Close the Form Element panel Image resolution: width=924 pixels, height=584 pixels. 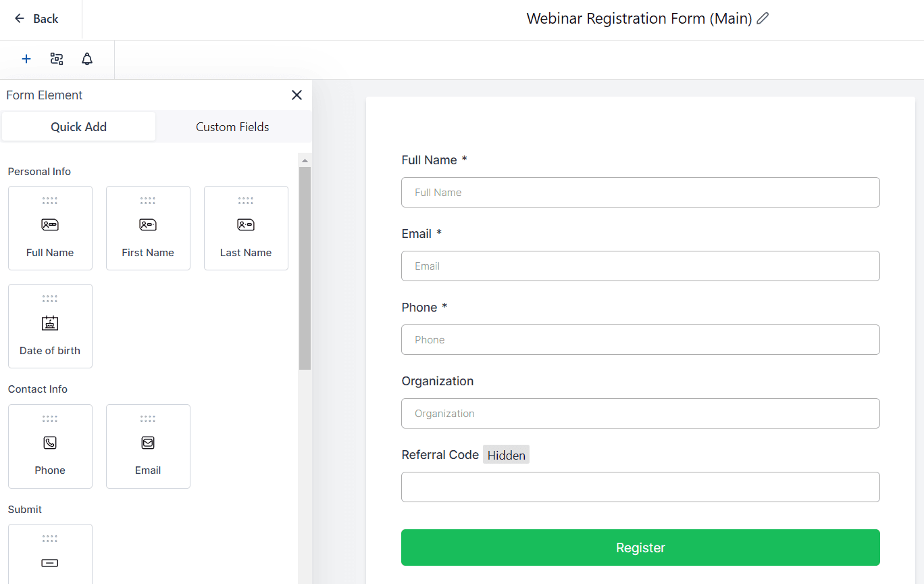click(x=297, y=95)
